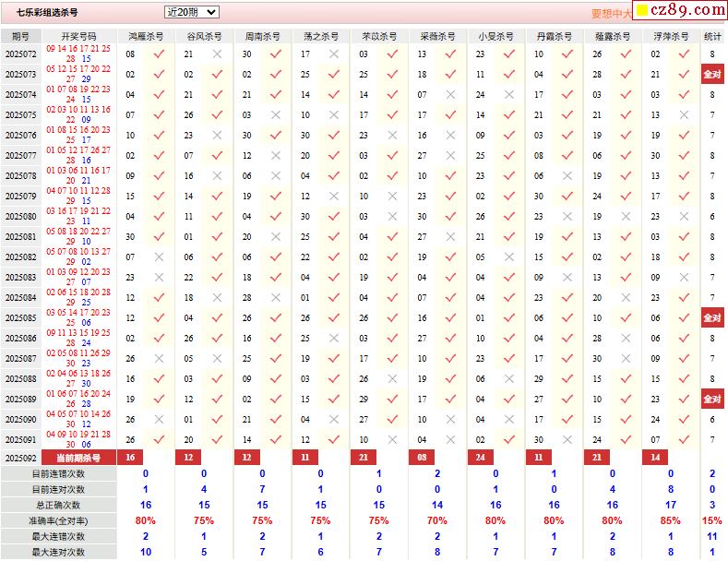Screen dimensions: 728x561
Task: Click the gray X for 浮萍杀号 in row 2025075
Action: pyautogui.click(x=684, y=114)
